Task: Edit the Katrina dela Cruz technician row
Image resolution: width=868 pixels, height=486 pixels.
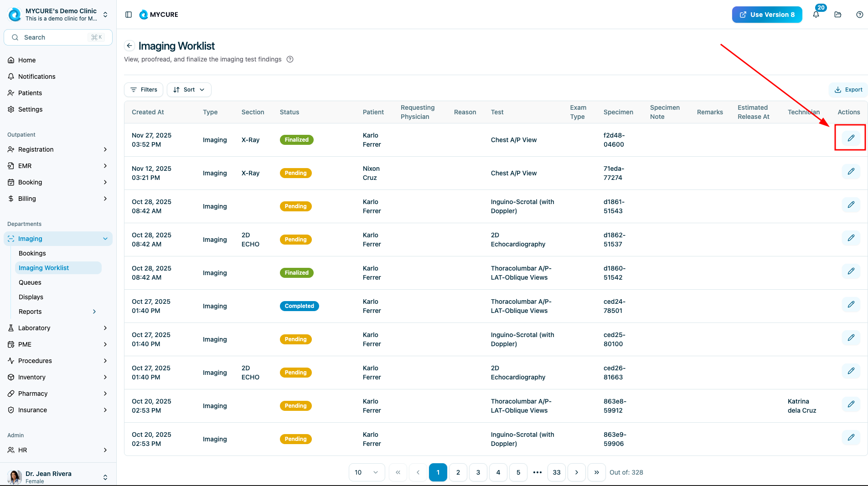Action: pyautogui.click(x=851, y=404)
